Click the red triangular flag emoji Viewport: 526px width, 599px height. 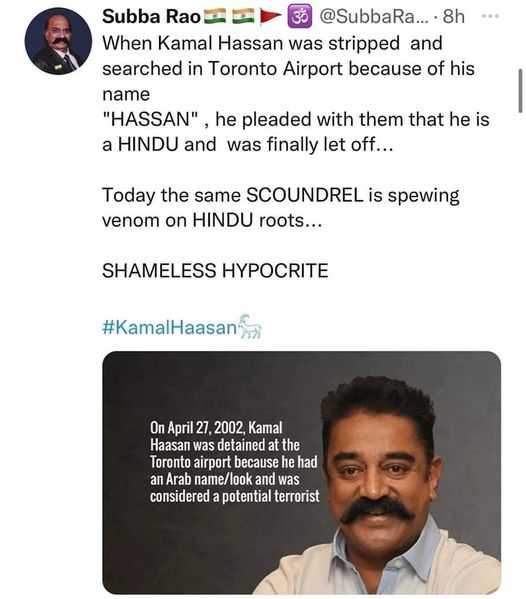(x=270, y=17)
